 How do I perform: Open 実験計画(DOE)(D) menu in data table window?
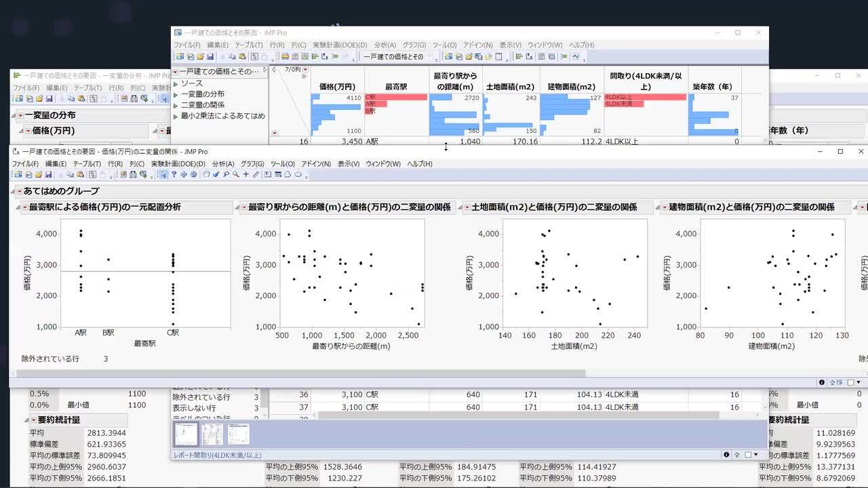(340, 45)
